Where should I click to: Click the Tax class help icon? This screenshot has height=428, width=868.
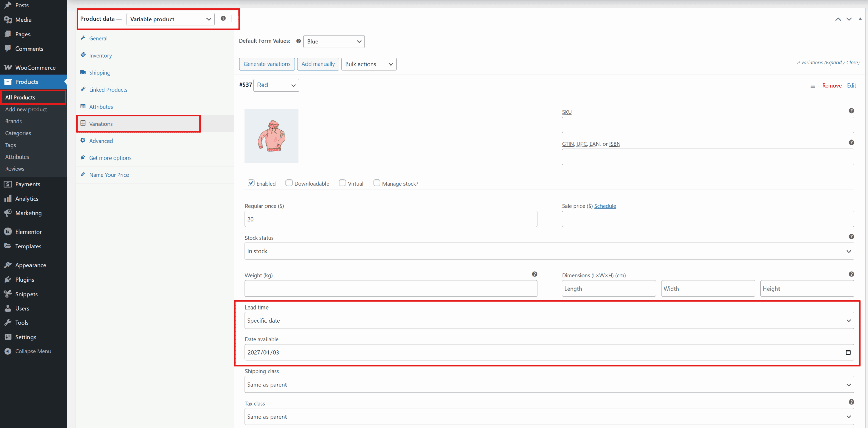click(851, 402)
